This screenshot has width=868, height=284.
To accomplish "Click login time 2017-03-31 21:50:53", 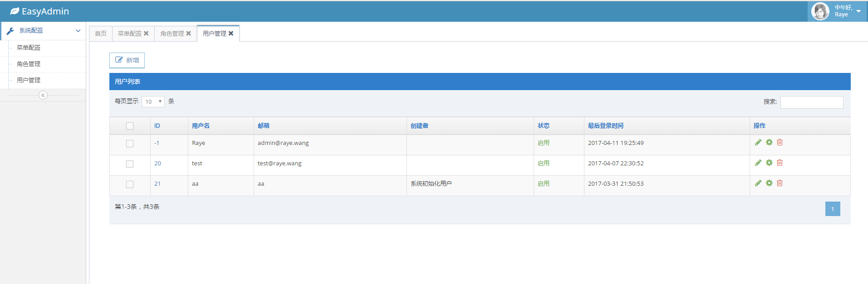I will [x=616, y=184].
